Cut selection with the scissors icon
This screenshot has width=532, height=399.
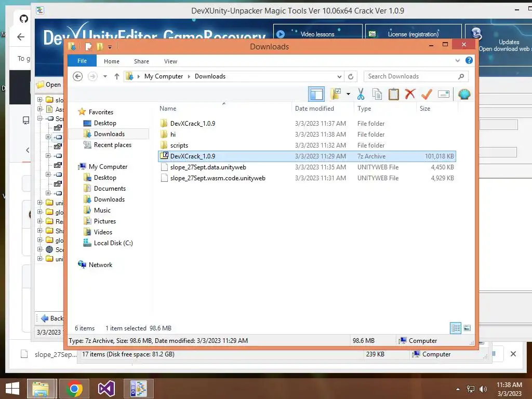click(x=361, y=94)
